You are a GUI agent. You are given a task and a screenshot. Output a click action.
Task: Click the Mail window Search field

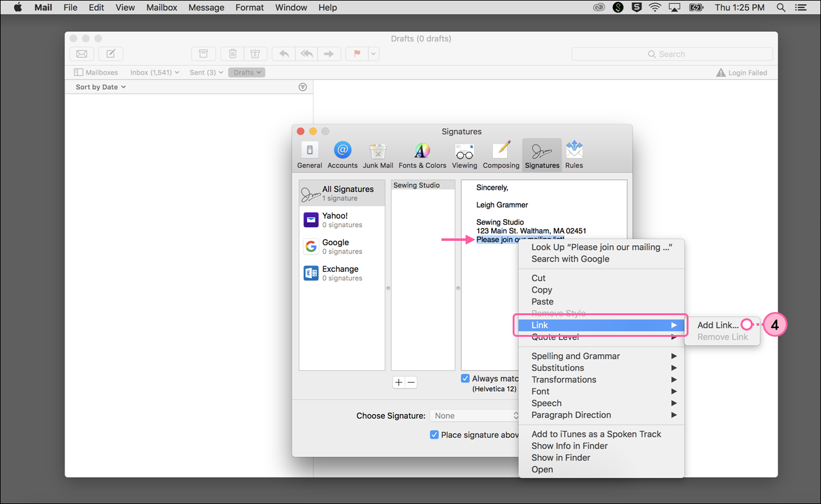point(672,54)
